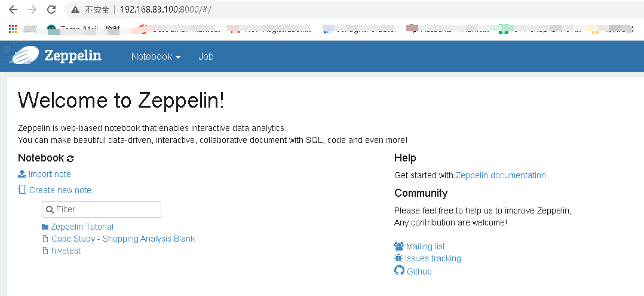
Task: Click the Notebook section heading
Action: click(x=41, y=158)
